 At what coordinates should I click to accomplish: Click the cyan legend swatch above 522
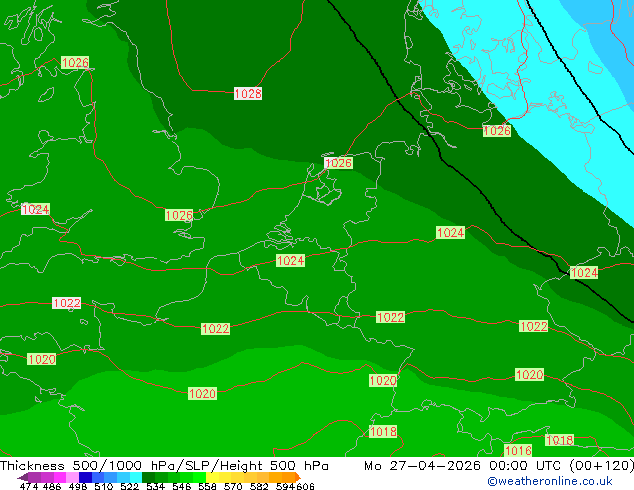[136, 477]
